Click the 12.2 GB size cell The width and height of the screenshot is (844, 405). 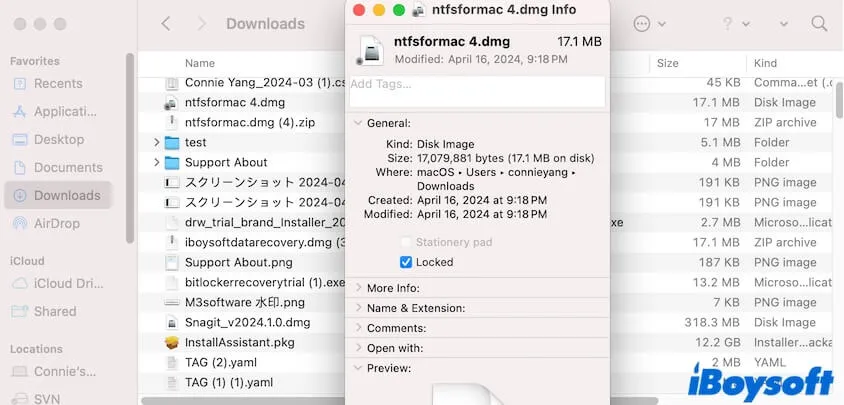pyautogui.click(x=717, y=343)
